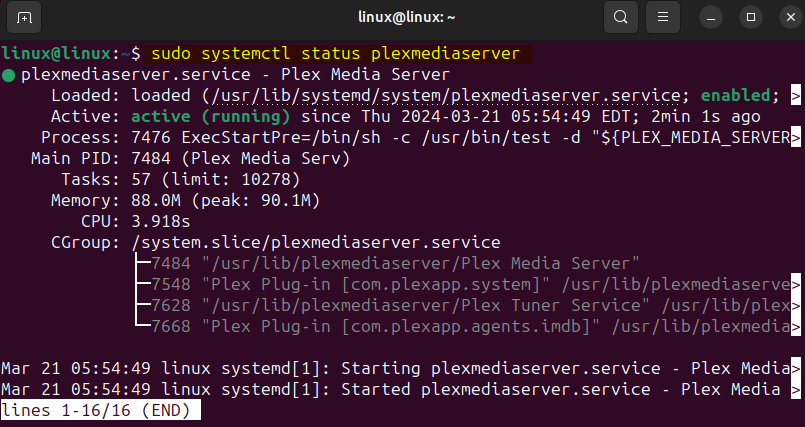The height and width of the screenshot is (427, 805).
Task: Click CGroup path /system.slice/plexmediaserver.service
Action: [316, 242]
